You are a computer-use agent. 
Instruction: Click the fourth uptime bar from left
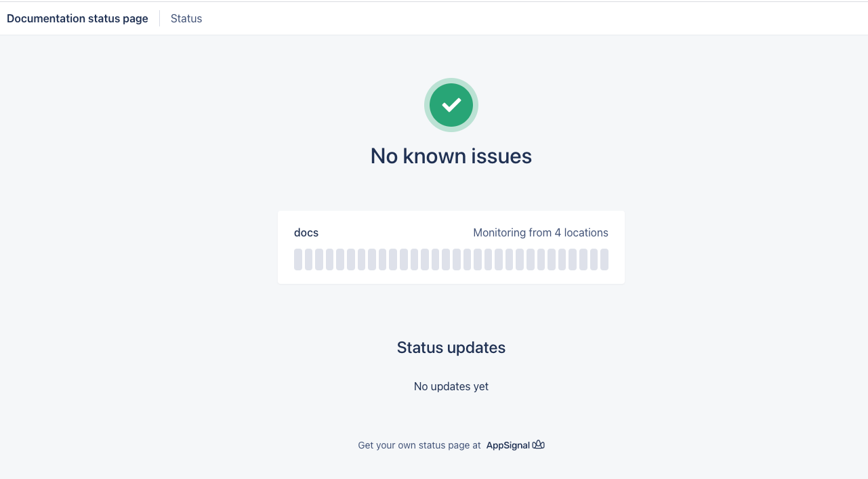[330, 259]
